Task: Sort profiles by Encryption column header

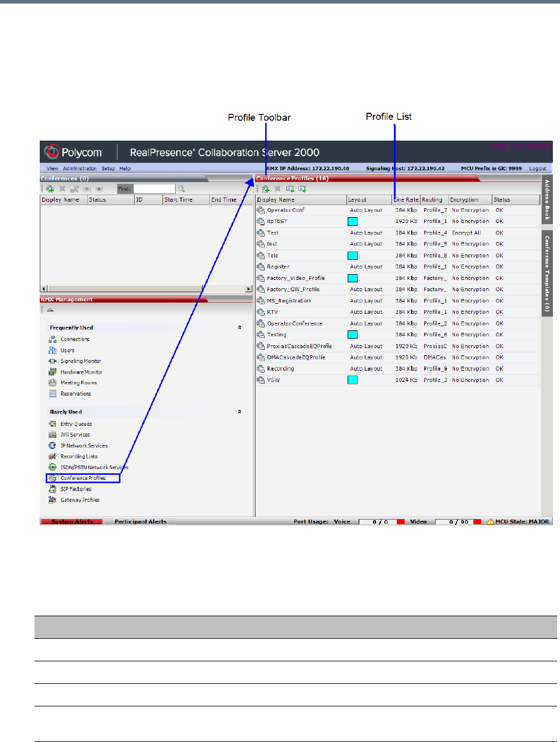Action: click(x=470, y=200)
